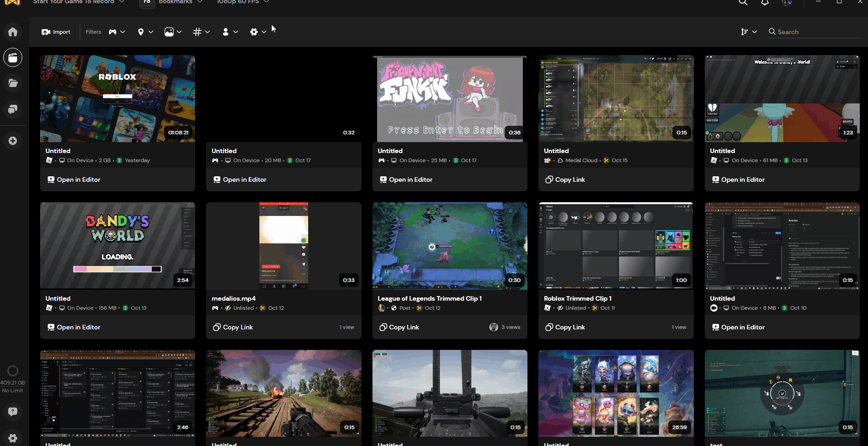868x446 pixels.
Task: Open Roblox clip in Editor
Action: coord(74,179)
